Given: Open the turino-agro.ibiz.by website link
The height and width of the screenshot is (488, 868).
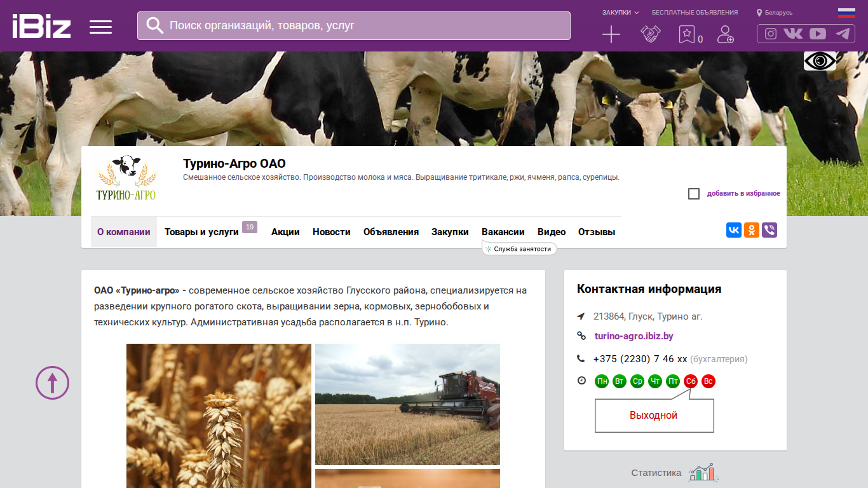Looking at the screenshot, I should pyautogui.click(x=634, y=335).
